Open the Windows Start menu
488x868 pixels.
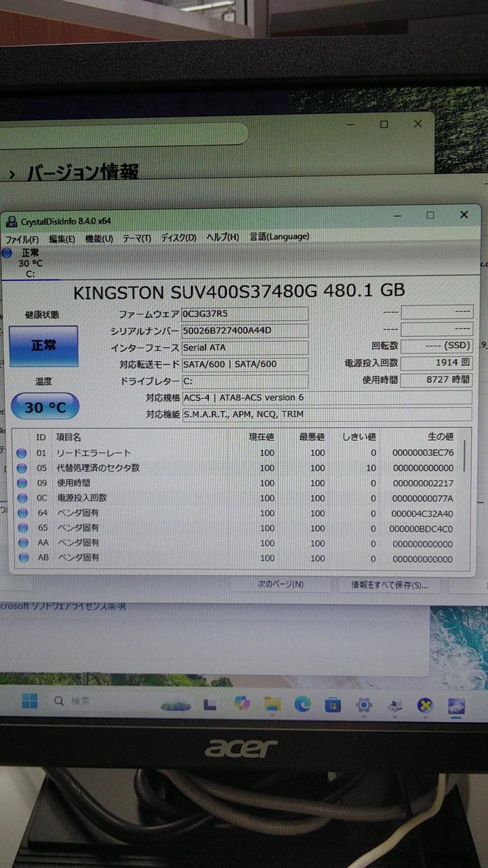(29, 701)
